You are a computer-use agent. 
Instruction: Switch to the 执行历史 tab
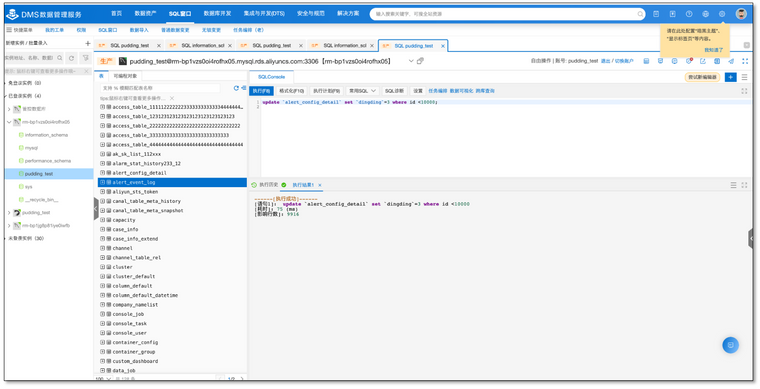tap(269, 185)
